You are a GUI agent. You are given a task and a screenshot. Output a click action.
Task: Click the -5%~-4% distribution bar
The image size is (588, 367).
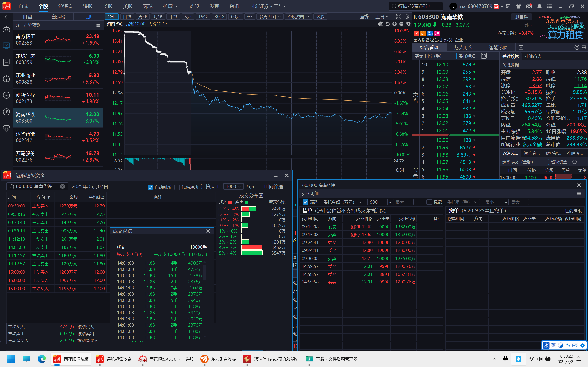pyautogui.click(x=252, y=253)
